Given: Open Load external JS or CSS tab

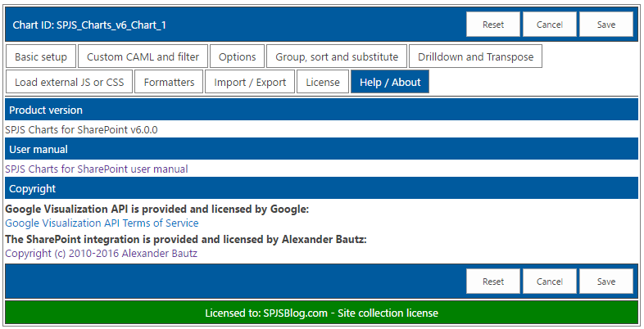Looking at the screenshot, I should pos(69,82).
